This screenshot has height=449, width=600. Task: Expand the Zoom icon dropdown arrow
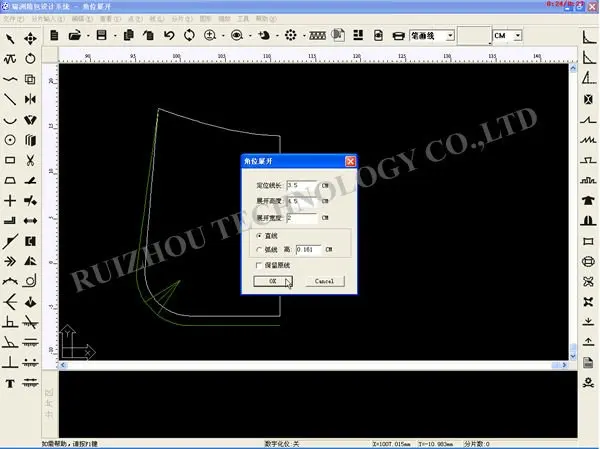click(223, 36)
